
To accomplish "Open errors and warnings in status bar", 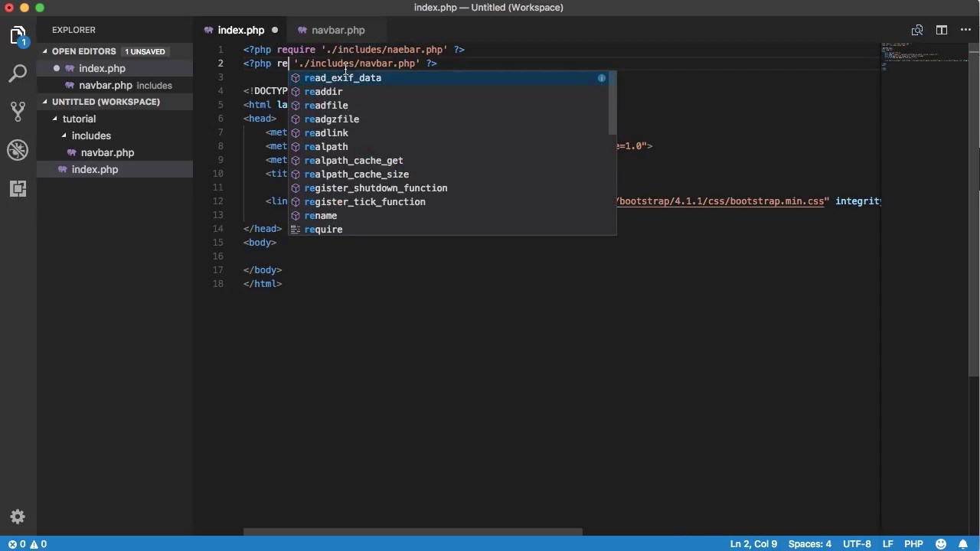I will pos(28,544).
